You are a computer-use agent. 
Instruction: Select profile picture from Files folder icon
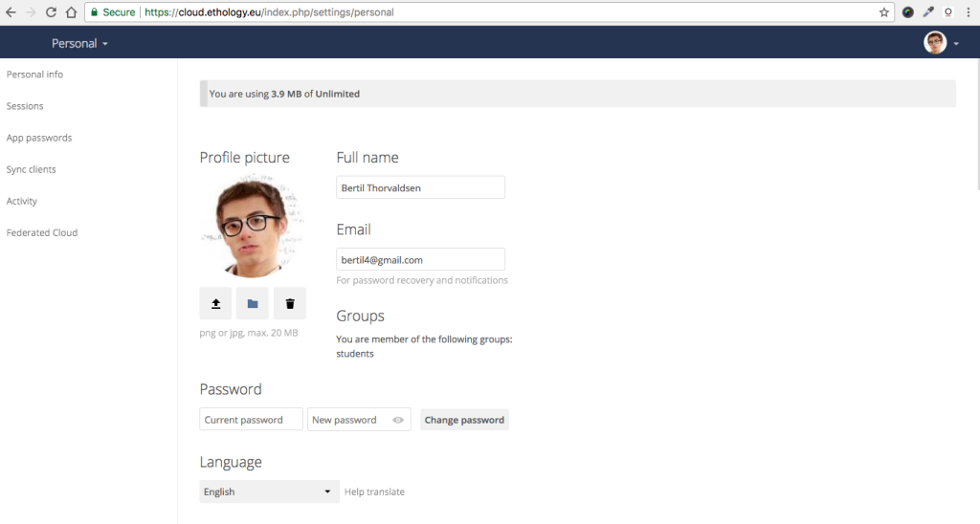[x=253, y=303]
